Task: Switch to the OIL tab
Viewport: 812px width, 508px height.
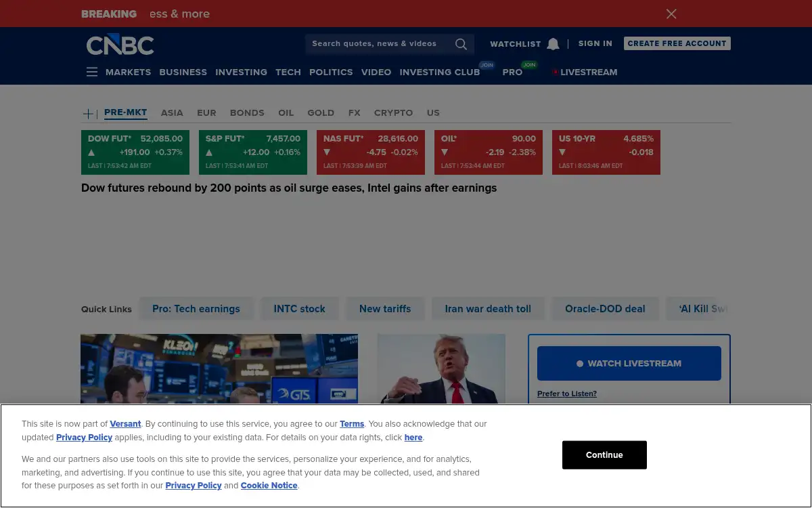Action: click(286, 113)
